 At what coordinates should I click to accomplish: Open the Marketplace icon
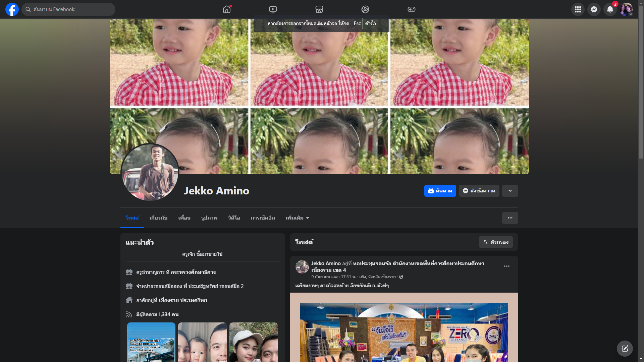tap(319, 9)
